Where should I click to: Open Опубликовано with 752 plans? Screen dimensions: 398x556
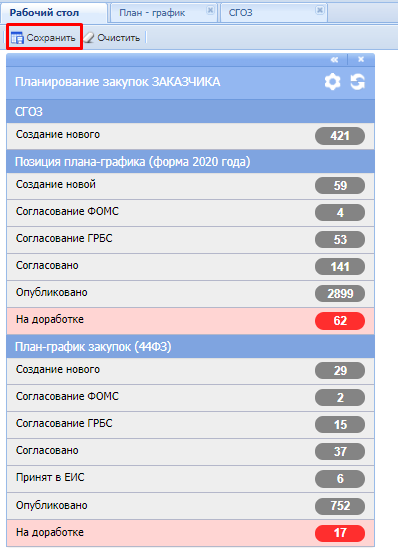(190, 506)
